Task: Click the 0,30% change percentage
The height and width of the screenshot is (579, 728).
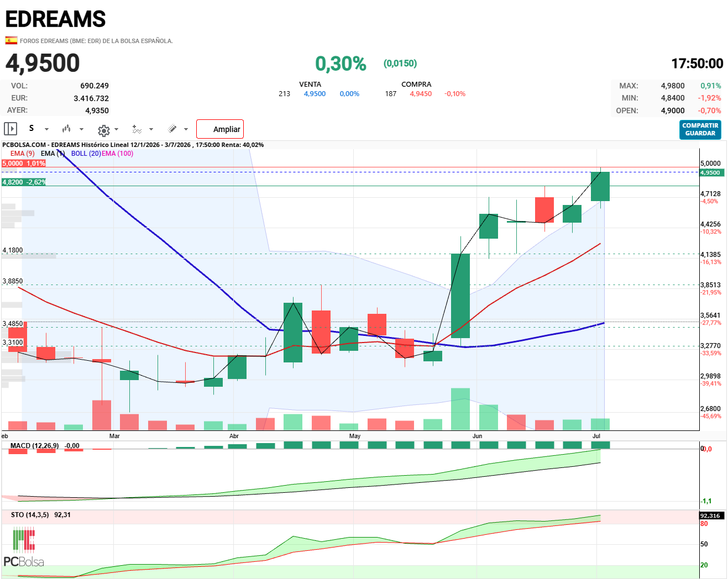Action: click(341, 64)
